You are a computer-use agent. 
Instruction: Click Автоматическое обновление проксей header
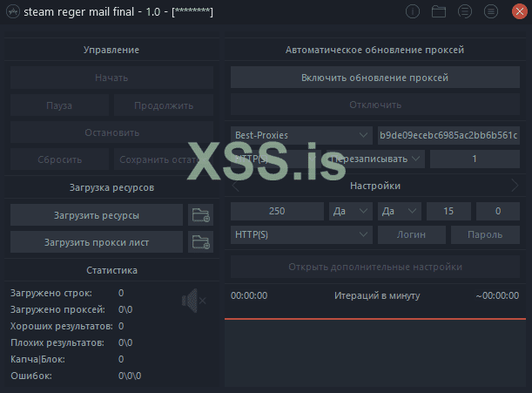pyautogui.click(x=374, y=50)
